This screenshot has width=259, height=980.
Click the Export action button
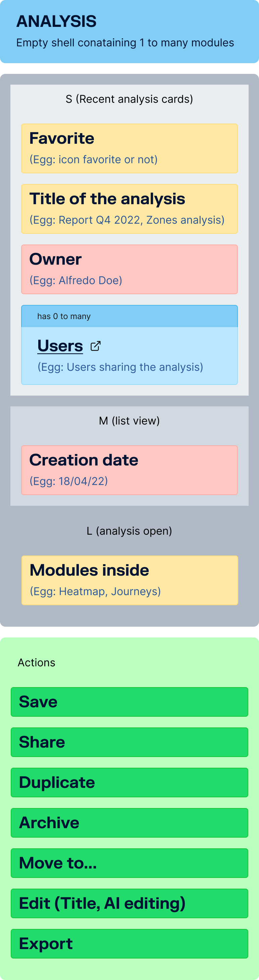click(129, 944)
